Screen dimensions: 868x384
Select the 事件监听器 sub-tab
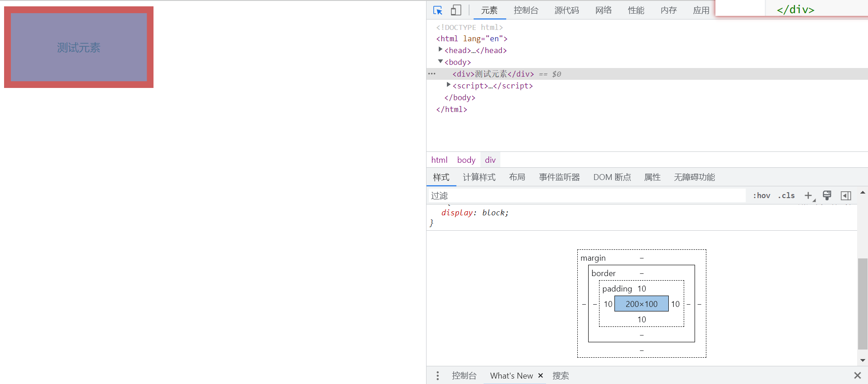click(x=559, y=177)
